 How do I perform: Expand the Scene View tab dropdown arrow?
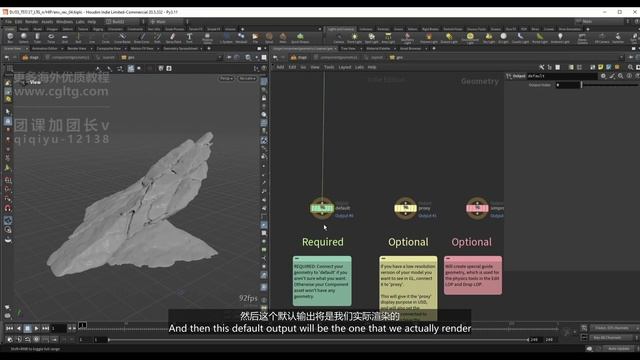pyautogui.click(x=27, y=49)
